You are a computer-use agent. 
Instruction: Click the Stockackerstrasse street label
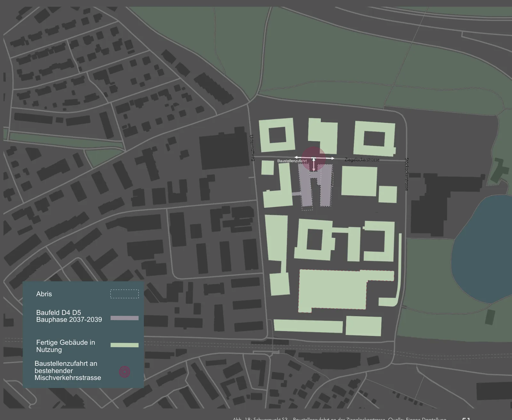[407, 174]
